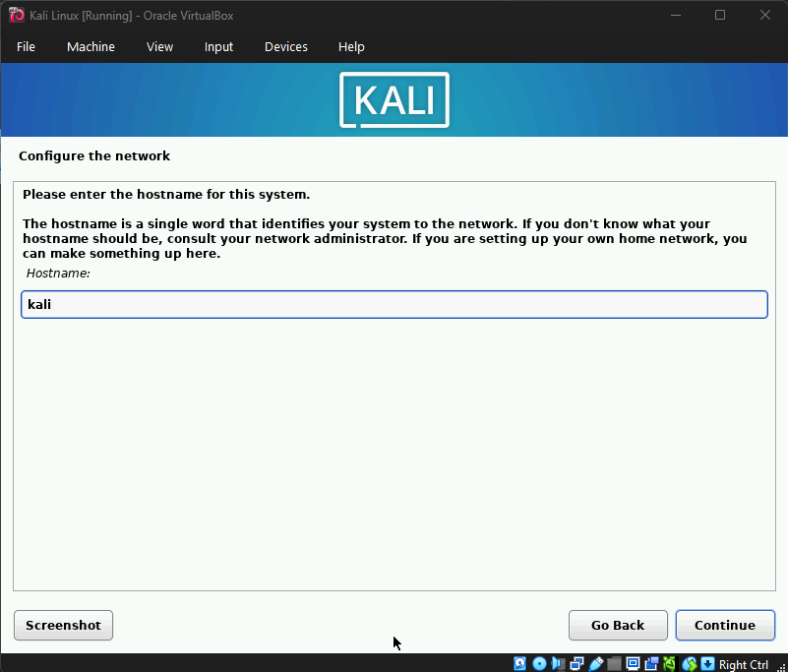This screenshot has width=788, height=672.
Task: Click the mouse integration status icon
Action: [691, 664]
